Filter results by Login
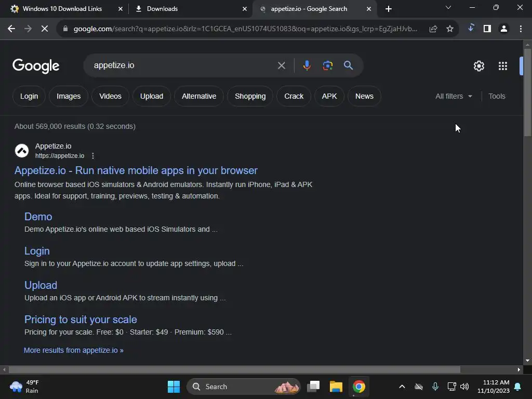The width and height of the screenshot is (532, 399). [x=29, y=96]
